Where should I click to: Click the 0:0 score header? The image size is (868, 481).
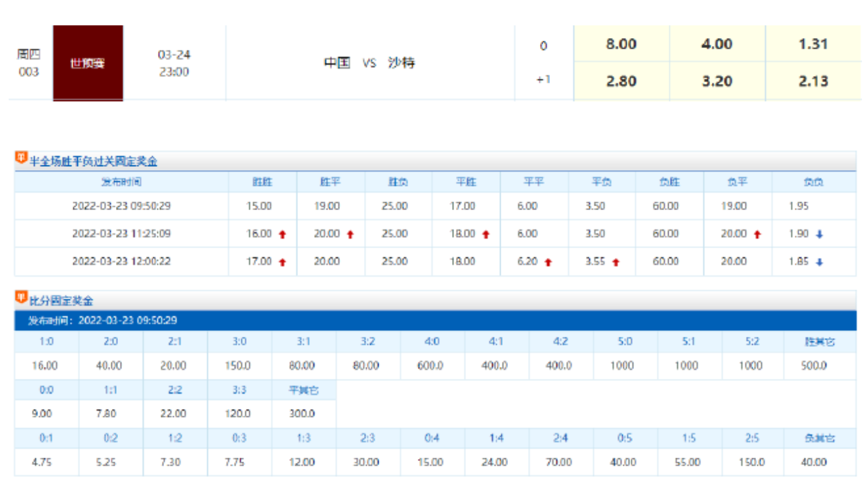click(46, 390)
